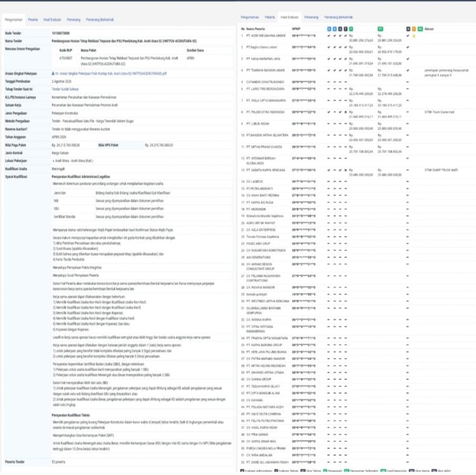Screen dimensions: 476x475
Task: Select participant 'PT. TSARAYA BANGUN ABADI'
Action: [266, 70]
